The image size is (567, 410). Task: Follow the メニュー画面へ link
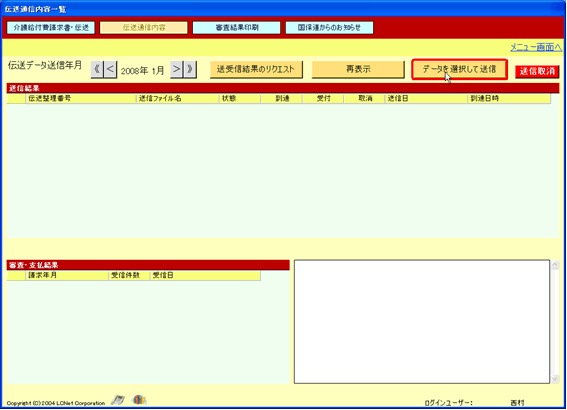click(536, 47)
